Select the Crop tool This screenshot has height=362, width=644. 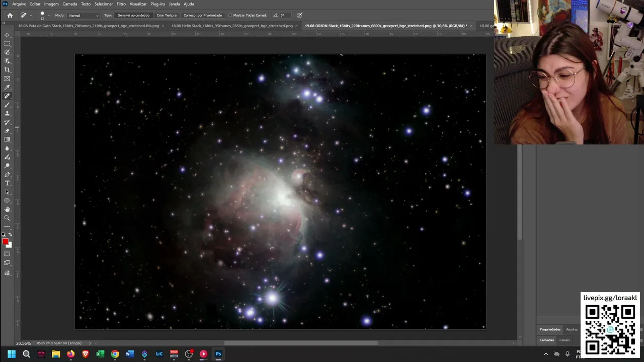click(x=7, y=70)
